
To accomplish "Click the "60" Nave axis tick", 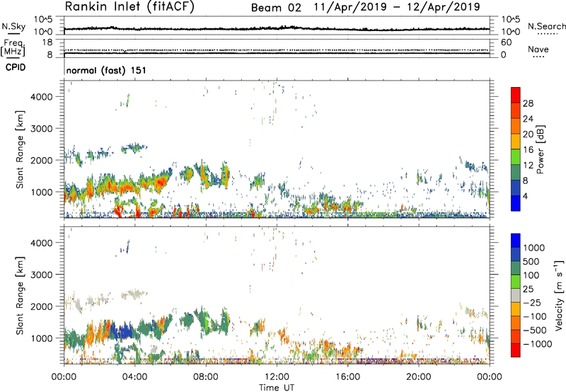I will [507, 42].
